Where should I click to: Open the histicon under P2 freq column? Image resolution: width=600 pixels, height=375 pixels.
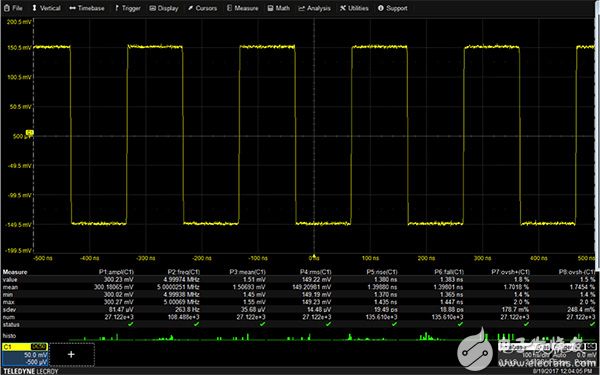pyautogui.click(x=168, y=337)
